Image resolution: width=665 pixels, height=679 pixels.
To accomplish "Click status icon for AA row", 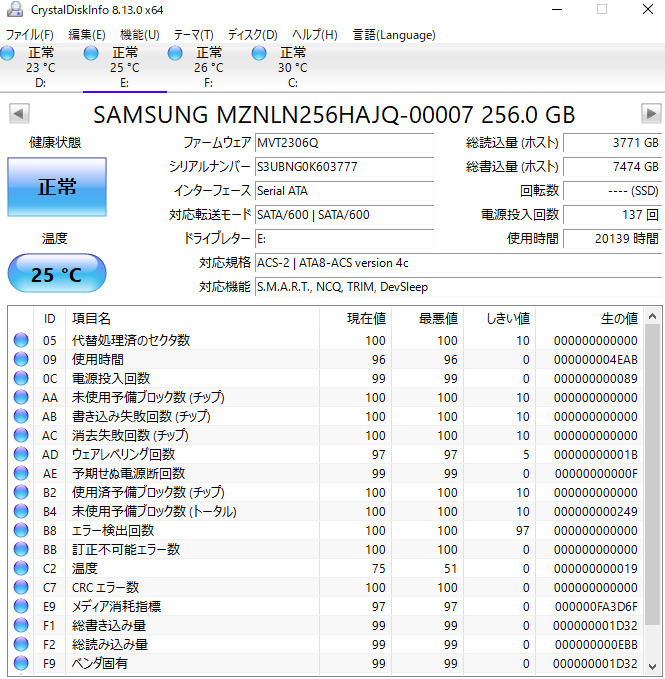I will pos(21,398).
